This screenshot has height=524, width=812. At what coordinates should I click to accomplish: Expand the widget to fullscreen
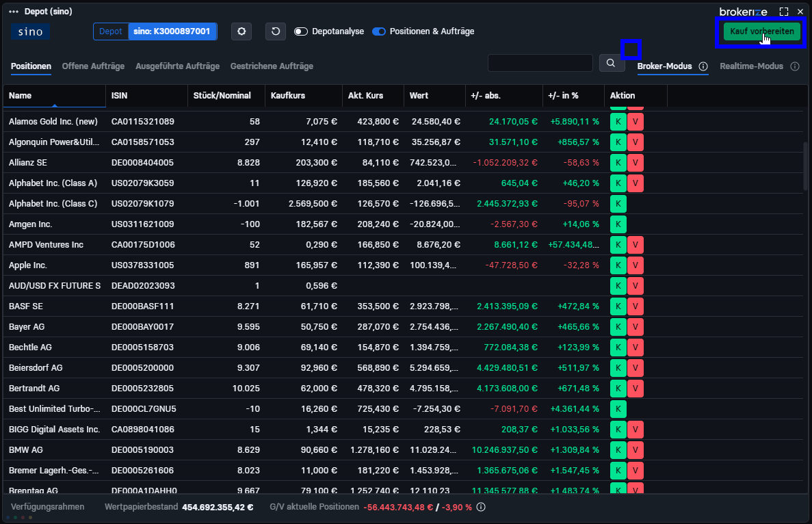click(784, 12)
